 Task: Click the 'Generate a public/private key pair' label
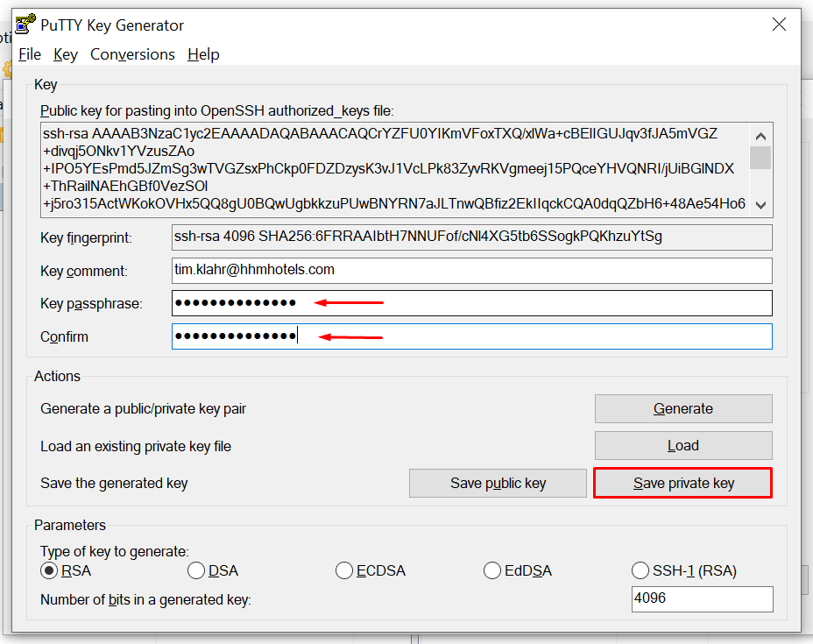tap(143, 409)
